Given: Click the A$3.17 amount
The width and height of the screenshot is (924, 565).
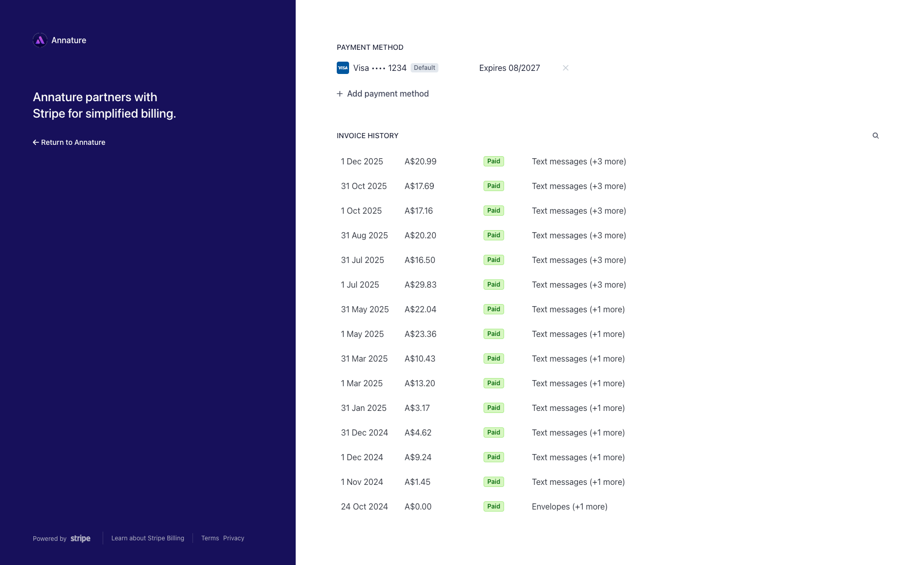Looking at the screenshot, I should [x=417, y=408].
